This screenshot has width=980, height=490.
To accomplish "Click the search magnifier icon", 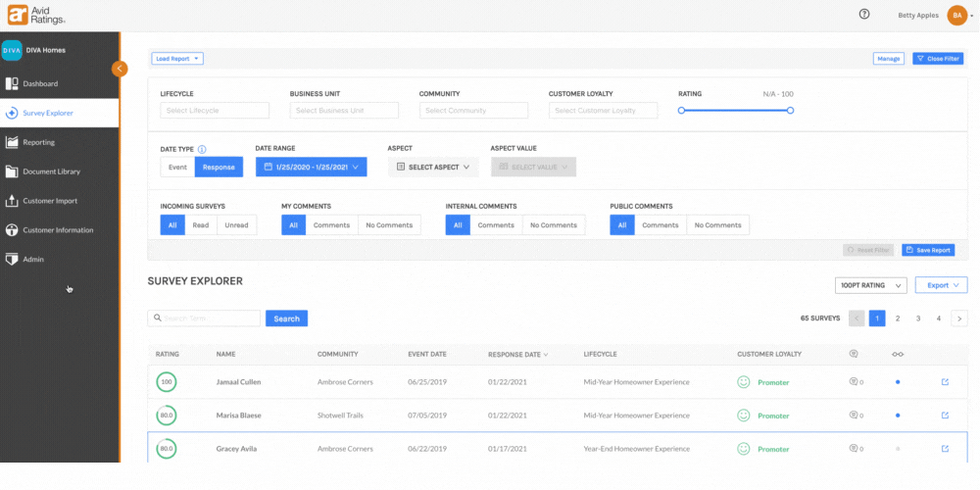I will [158, 318].
